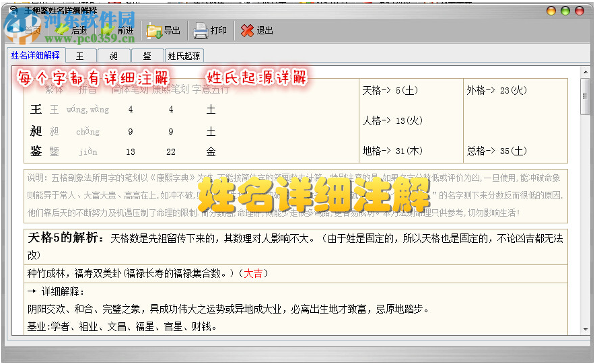Click the bold 鉴 character in table
595x364 pixels.
36,151
